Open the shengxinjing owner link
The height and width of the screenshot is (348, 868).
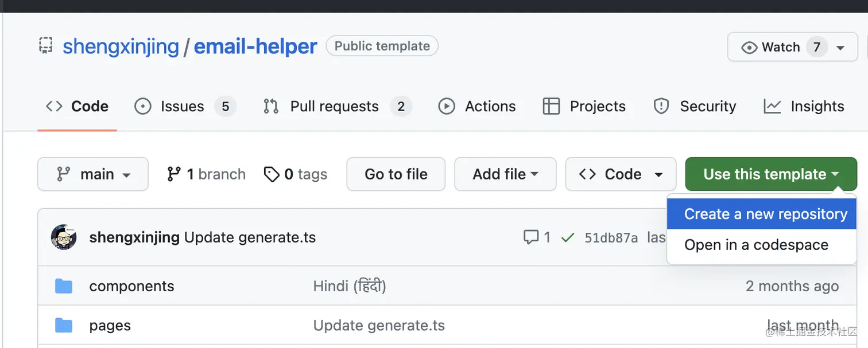tap(121, 46)
